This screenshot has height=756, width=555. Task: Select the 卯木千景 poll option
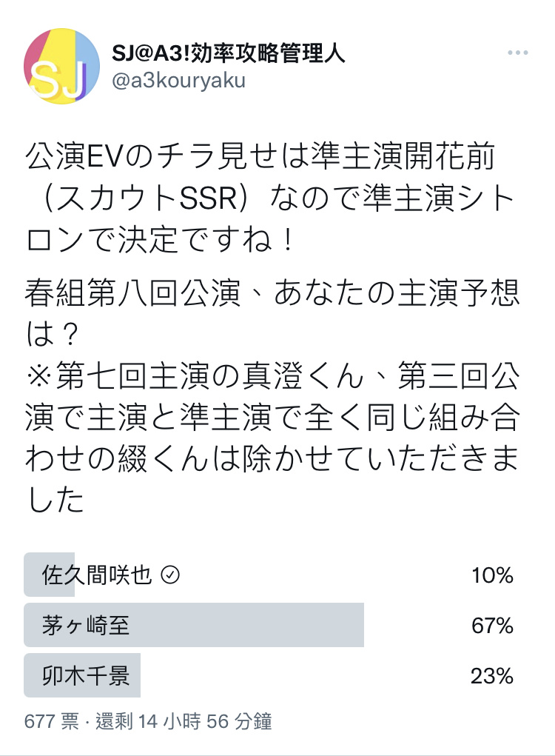[277, 675]
